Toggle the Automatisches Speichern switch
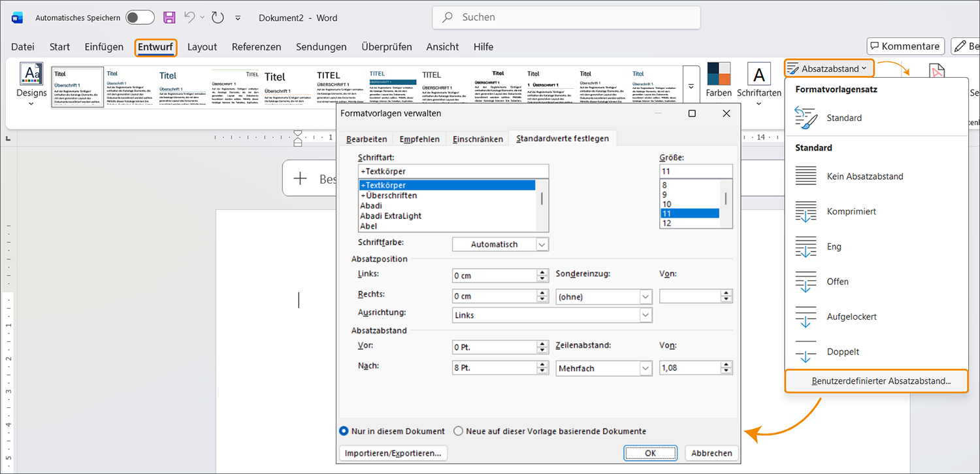This screenshot has height=474, width=980. click(140, 18)
